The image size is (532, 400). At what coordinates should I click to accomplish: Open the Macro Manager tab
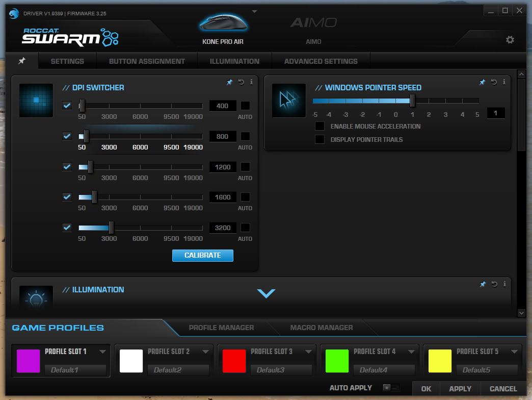(322, 328)
